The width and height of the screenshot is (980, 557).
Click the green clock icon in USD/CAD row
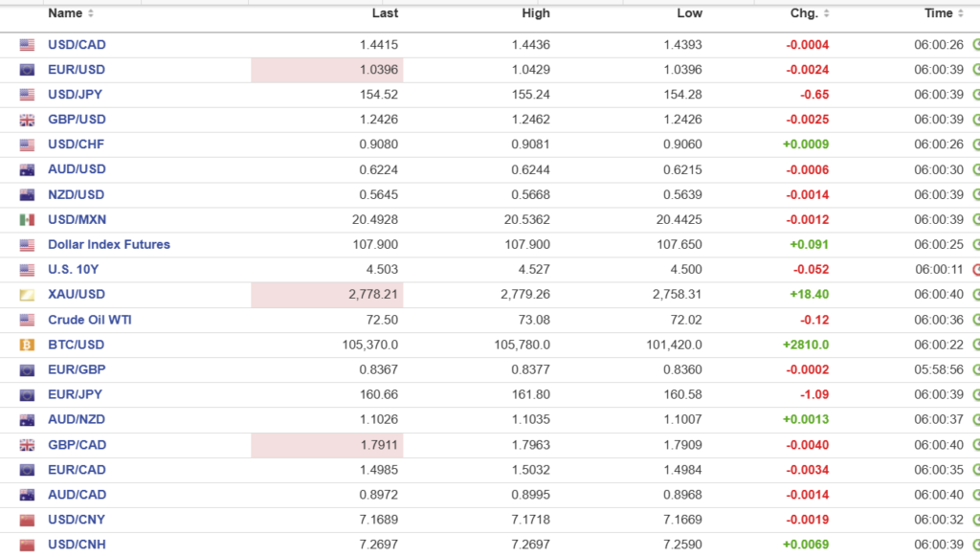click(x=976, y=45)
